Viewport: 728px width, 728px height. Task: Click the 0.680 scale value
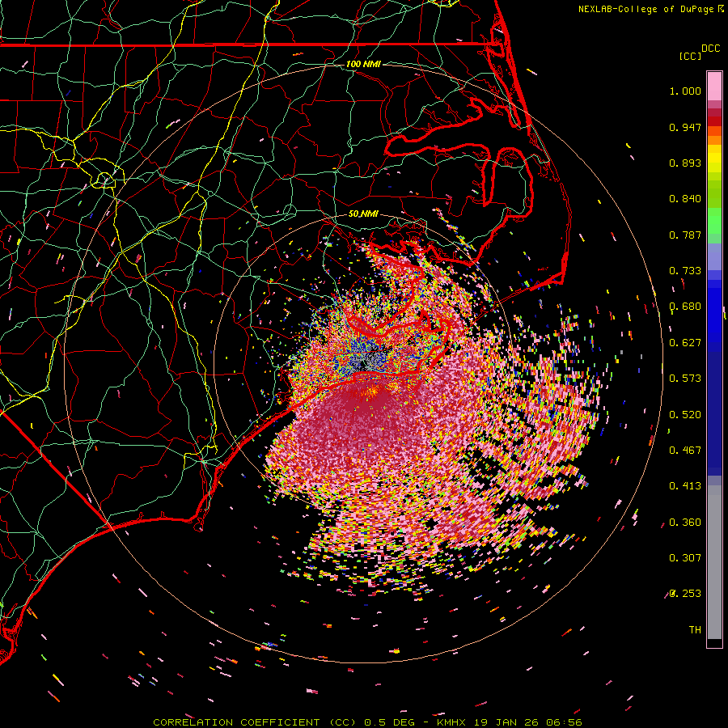(685, 307)
